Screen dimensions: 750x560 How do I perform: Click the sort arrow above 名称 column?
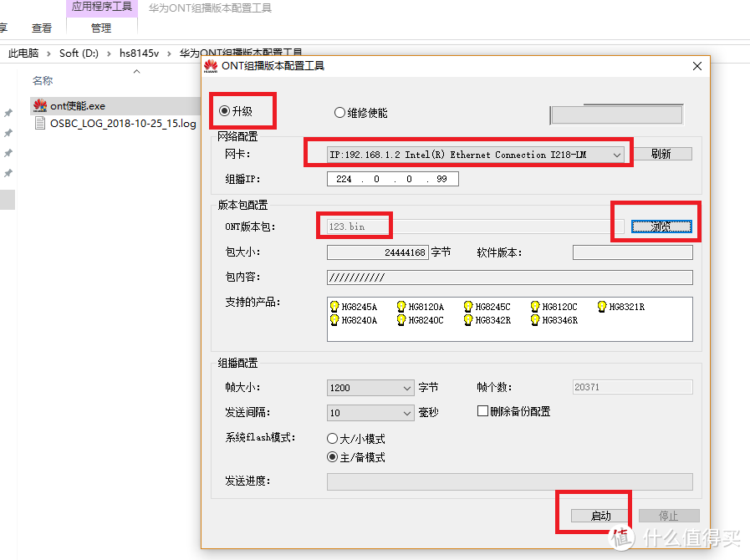137,71
